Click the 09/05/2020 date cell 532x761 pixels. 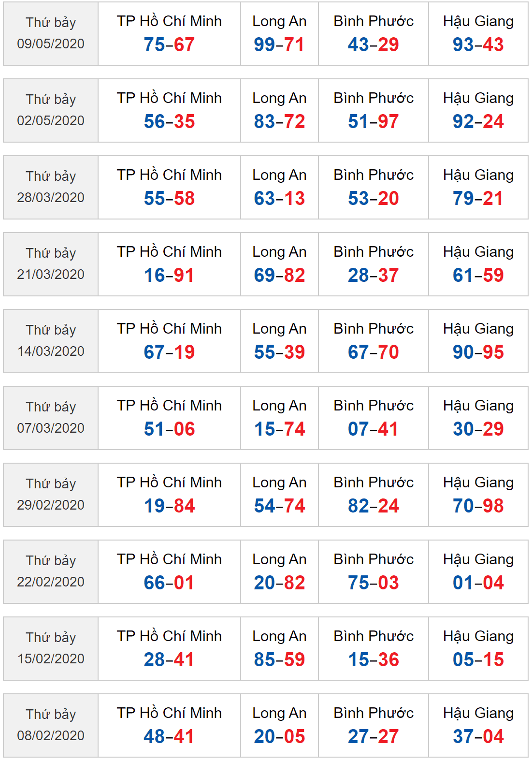[x=51, y=33]
